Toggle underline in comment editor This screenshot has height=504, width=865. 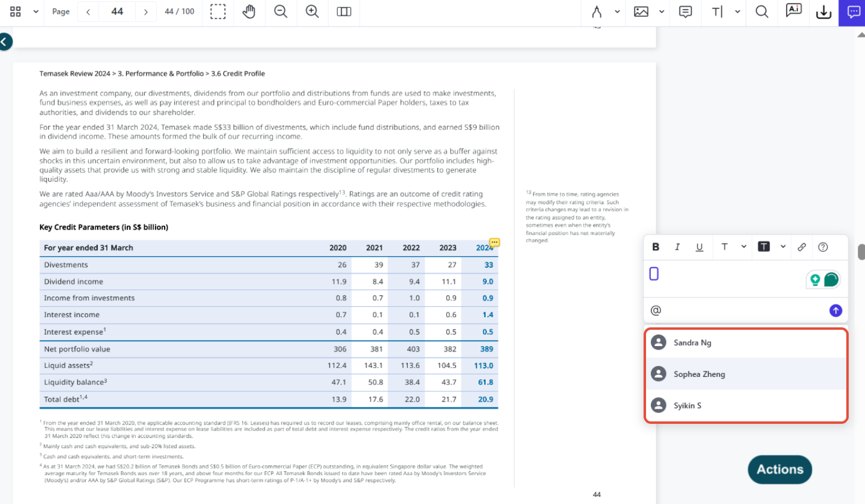click(x=700, y=247)
